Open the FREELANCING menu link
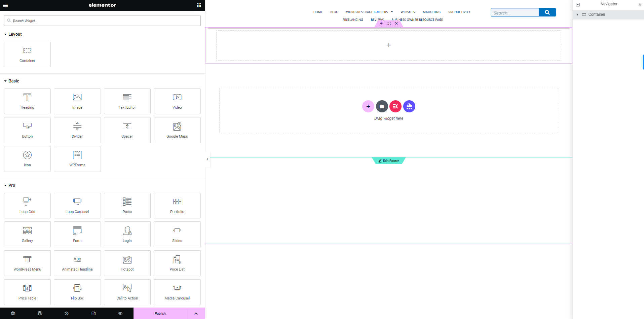644x319 pixels. pos(353,20)
